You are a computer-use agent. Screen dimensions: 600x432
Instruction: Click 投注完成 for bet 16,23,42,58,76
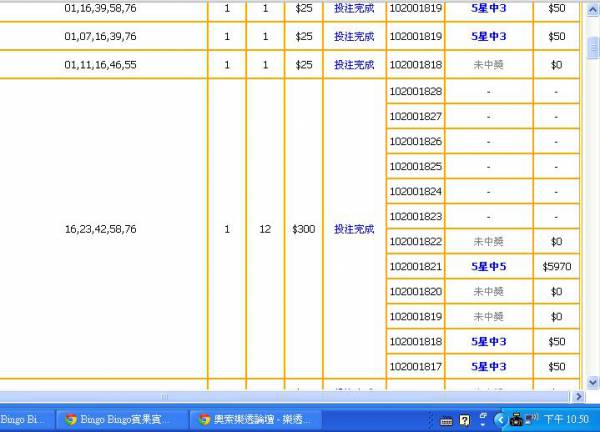pos(354,229)
